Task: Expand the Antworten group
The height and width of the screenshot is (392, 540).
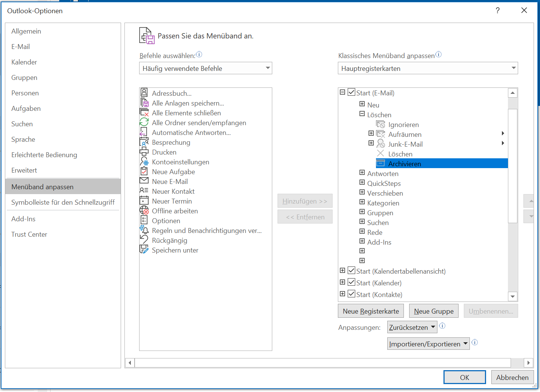Action: (362, 173)
